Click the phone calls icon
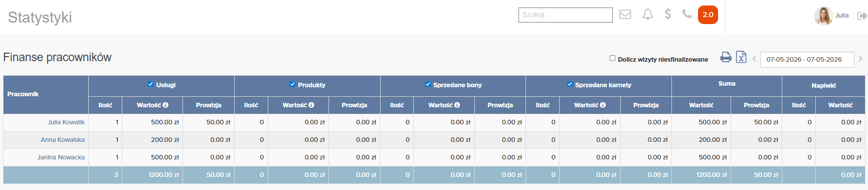Image resolution: width=868 pixels, height=190 pixels. tap(687, 14)
